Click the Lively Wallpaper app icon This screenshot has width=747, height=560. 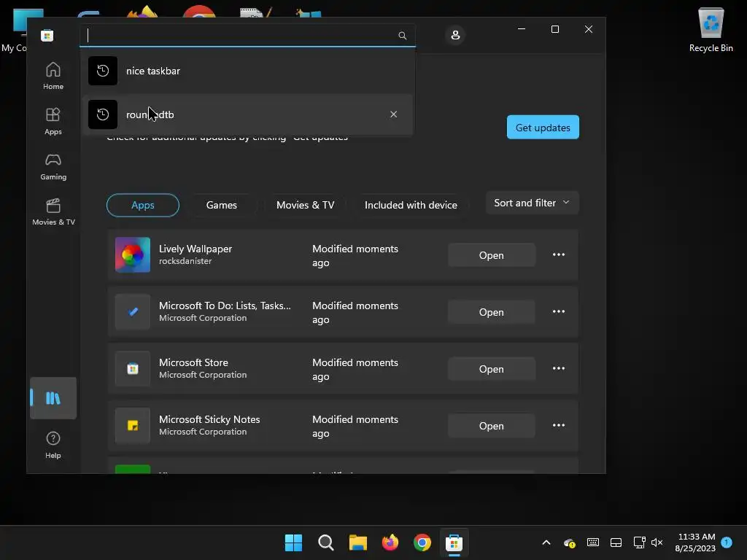tap(133, 254)
